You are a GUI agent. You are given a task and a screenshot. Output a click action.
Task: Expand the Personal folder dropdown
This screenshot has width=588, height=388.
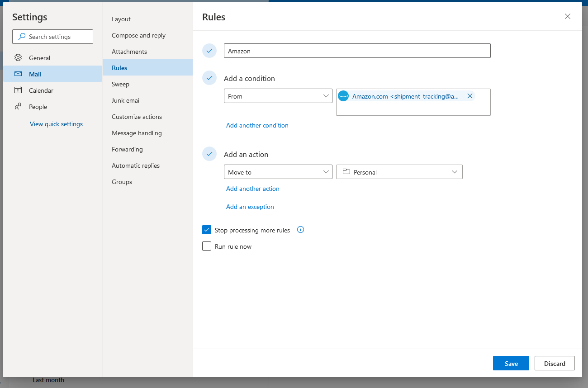[399, 172]
